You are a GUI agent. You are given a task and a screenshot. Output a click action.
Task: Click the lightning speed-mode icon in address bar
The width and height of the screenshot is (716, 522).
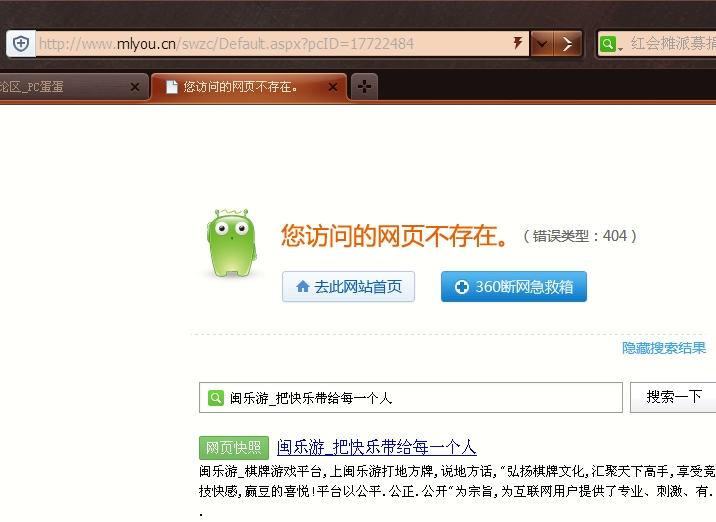pyautogui.click(x=517, y=43)
